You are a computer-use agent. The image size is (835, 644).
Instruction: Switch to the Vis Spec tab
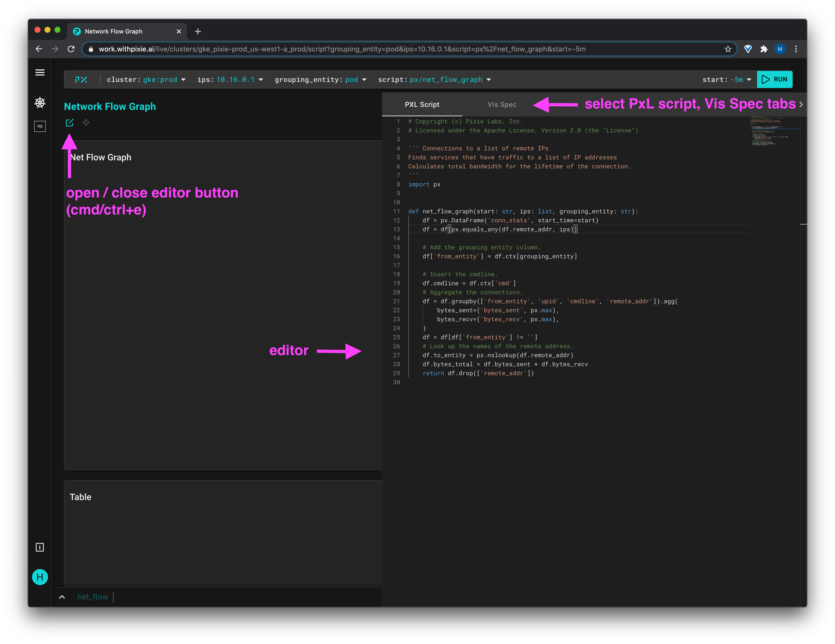tap(502, 105)
